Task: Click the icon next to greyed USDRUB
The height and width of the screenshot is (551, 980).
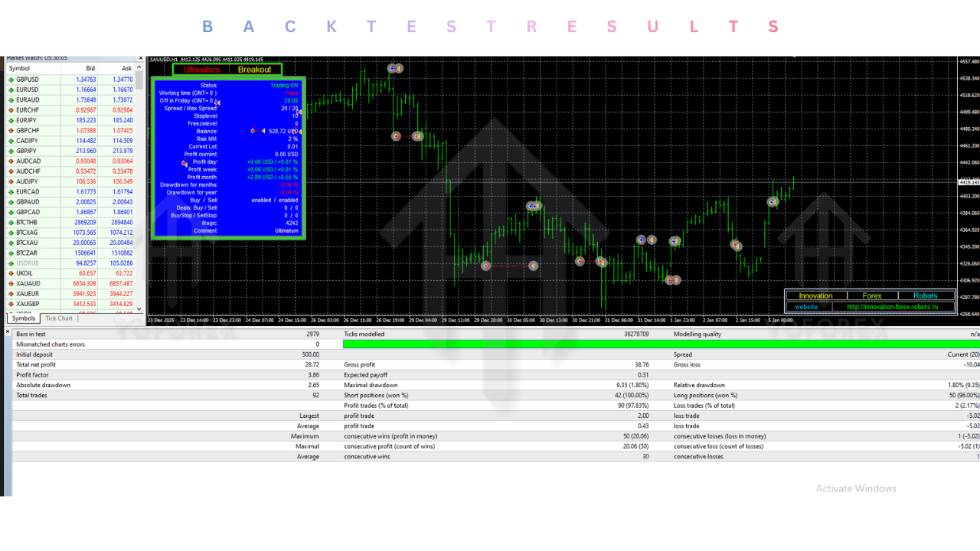Action: 11,263
